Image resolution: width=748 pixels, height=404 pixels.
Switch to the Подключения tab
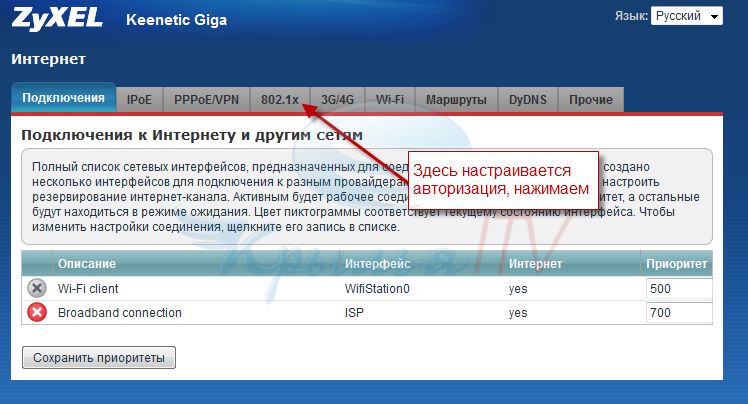tap(63, 98)
